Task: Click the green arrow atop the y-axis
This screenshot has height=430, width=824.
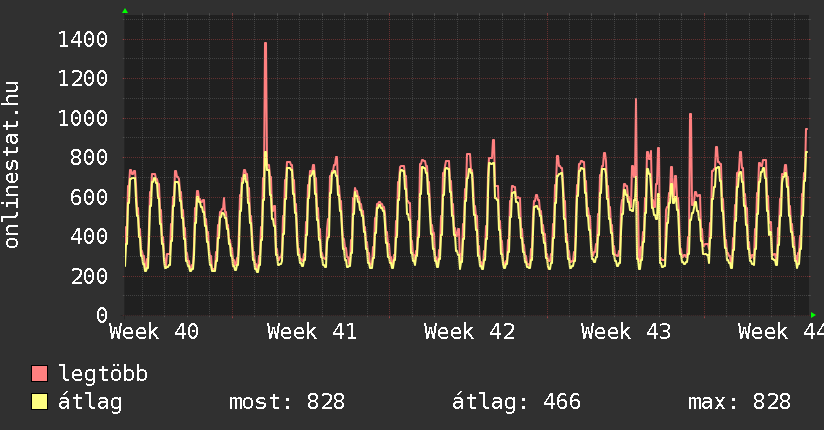Action: [125, 11]
